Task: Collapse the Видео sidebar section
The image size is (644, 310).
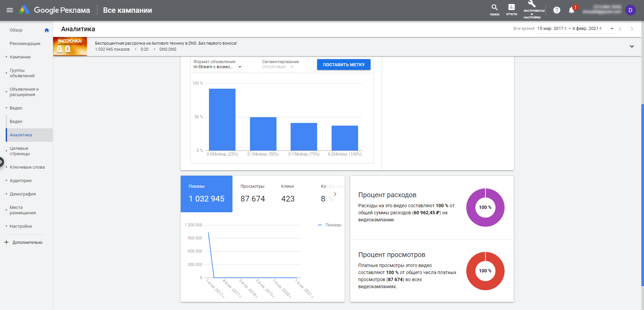Action: coord(6,108)
